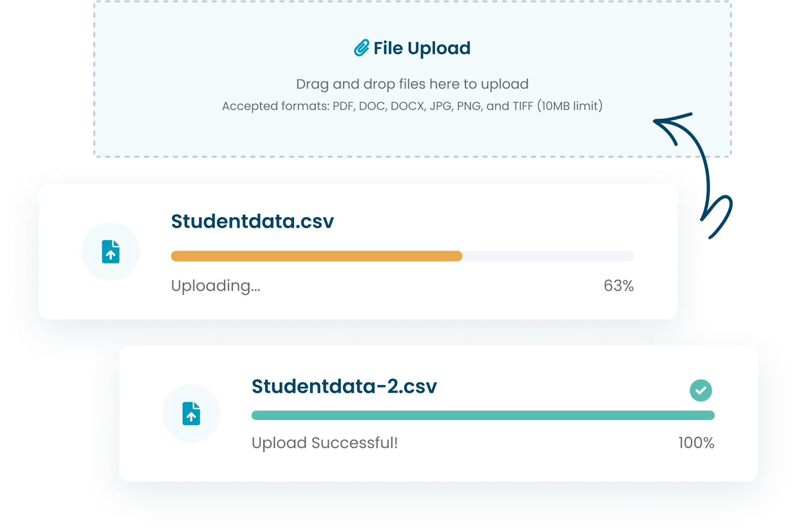Viewport: 797px width, 532px height.
Task: Click the "Uploading..." status text
Action: [x=216, y=286]
